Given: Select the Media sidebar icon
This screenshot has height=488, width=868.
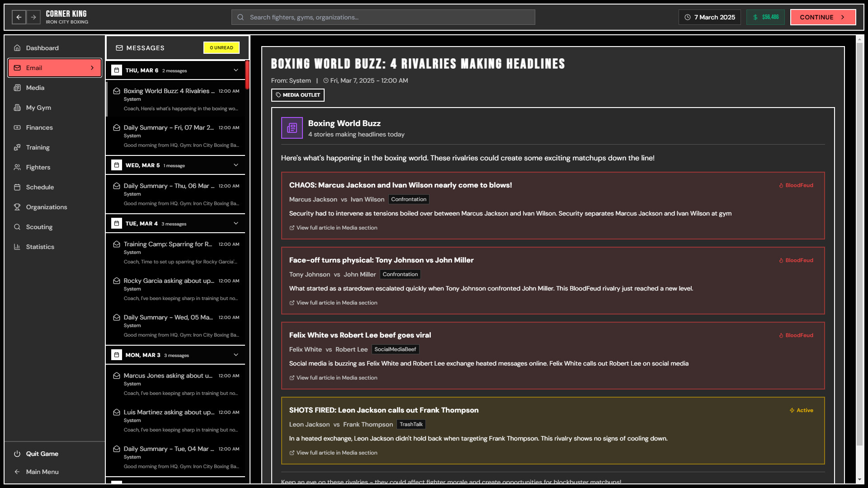Looking at the screenshot, I should coord(17,88).
